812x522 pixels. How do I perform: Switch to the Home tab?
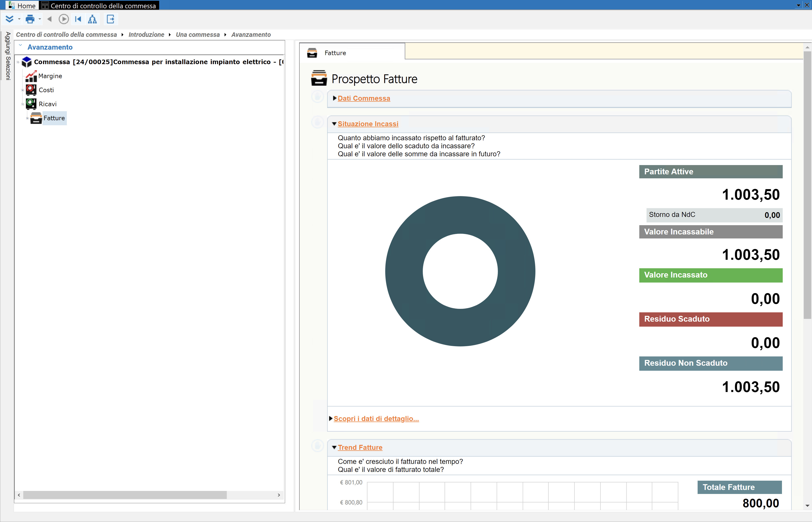click(x=22, y=6)
